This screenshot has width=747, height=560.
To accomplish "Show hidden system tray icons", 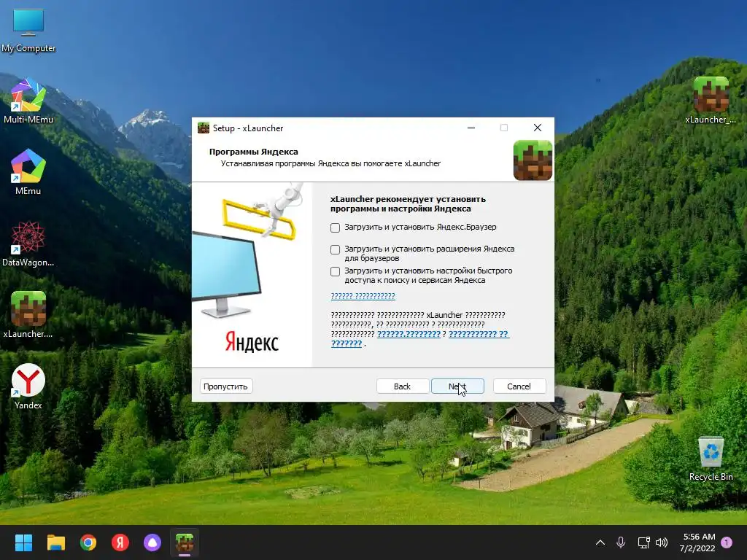I will coord(600,542).
